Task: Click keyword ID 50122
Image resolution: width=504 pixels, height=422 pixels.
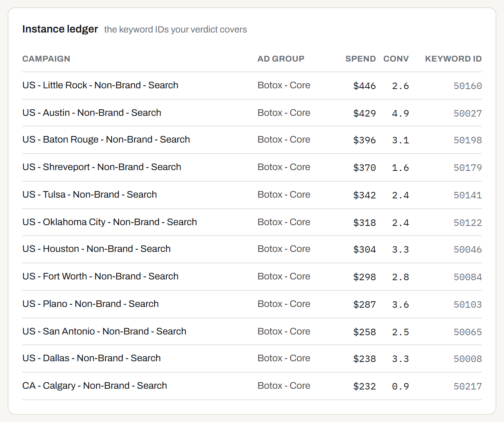Action: tap(468, 223)
